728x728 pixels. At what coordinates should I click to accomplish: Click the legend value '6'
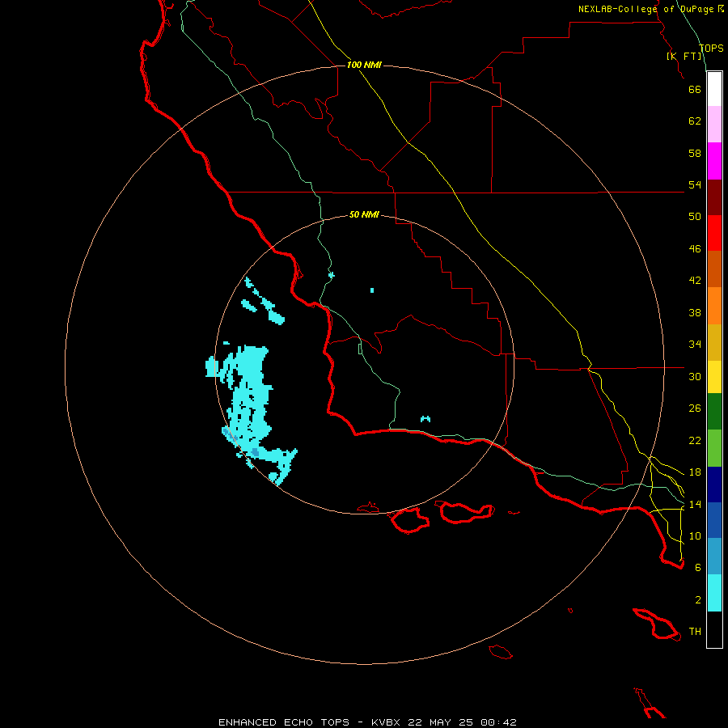click(698, 568)
